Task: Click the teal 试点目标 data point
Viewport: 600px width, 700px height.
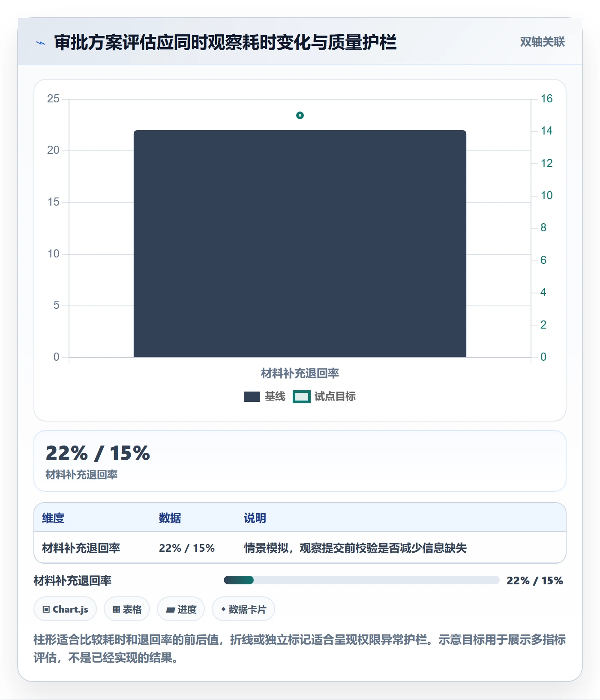Action: tap(300, 115)
